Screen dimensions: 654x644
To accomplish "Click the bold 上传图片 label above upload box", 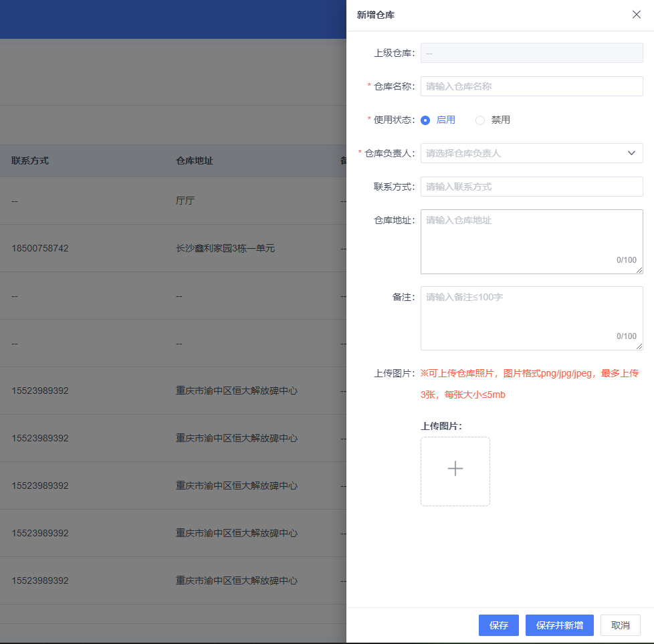I will point(441,426).
